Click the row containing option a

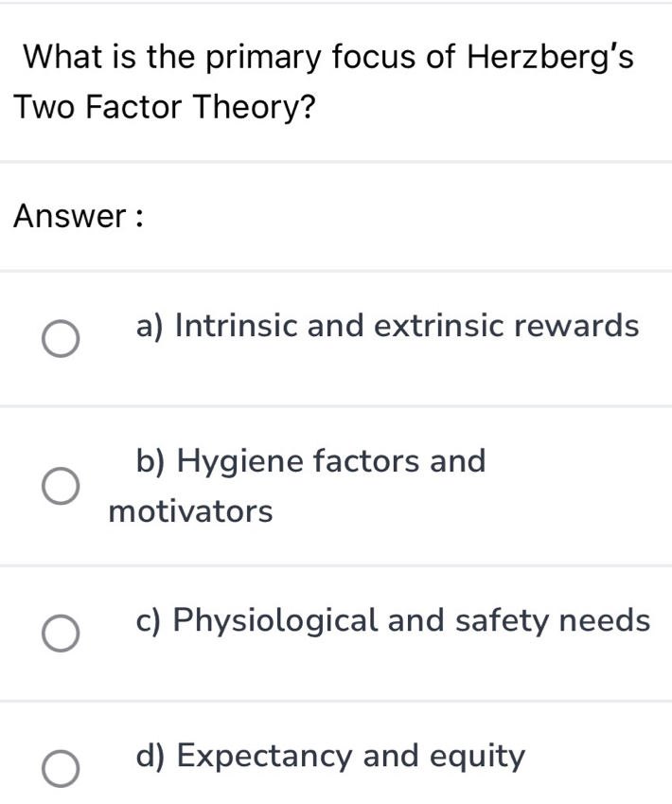coord(336,339)
